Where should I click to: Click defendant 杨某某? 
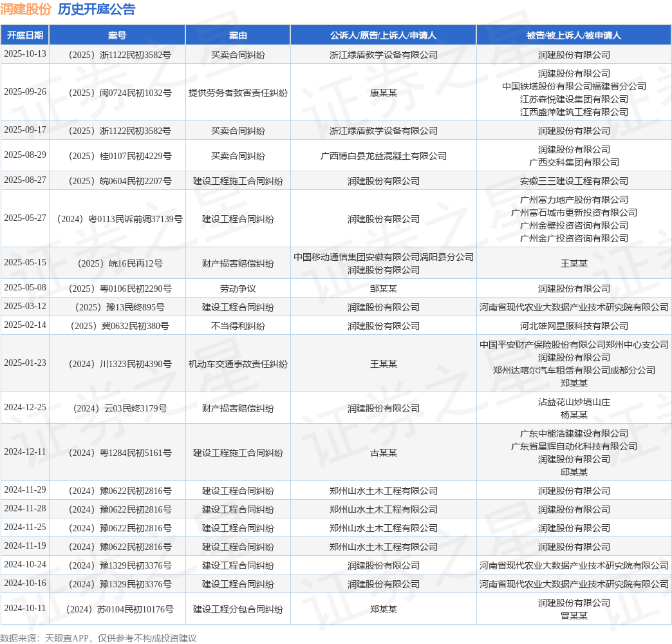coord(574,415)
